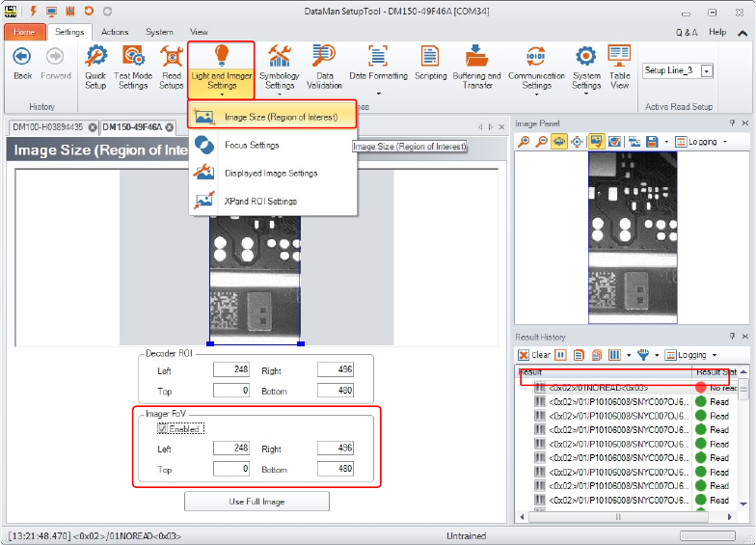This screenshot has width=756, height=545.
Task: Pause the Result History list
Action: pyautogui.click(x=560, y=355)
